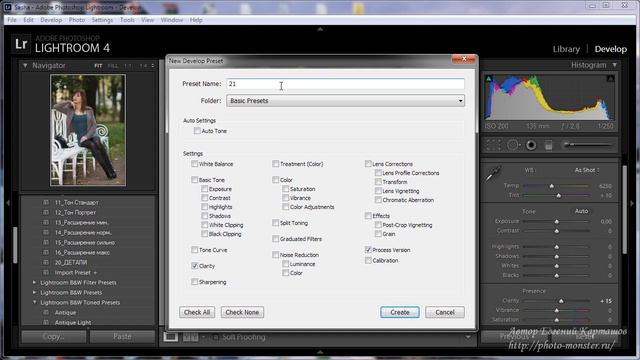This screenshot has width=640, height=360.
Task: Cancel the New Develop Preset dialog
Action: (x=445, y=312)
